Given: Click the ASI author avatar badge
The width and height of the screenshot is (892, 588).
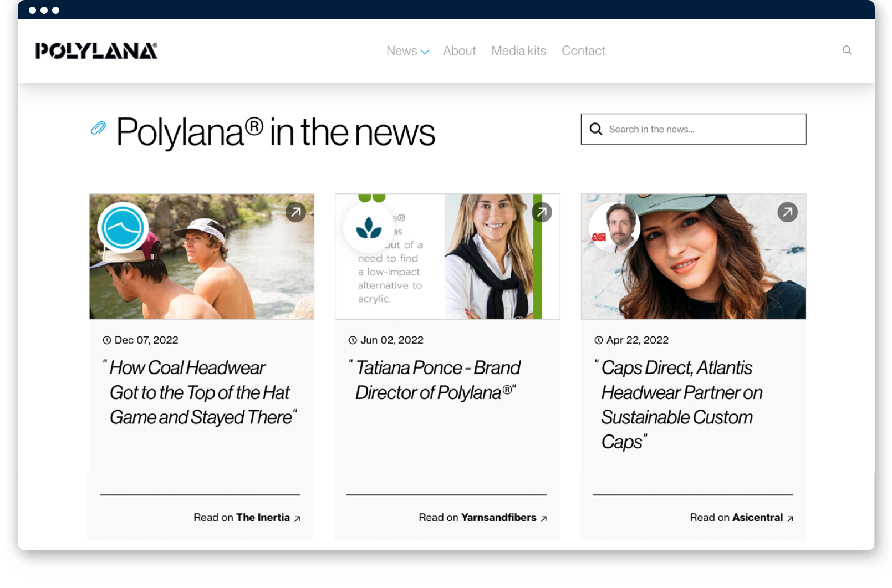Looking at the screenshot, I should click(614, 228).
